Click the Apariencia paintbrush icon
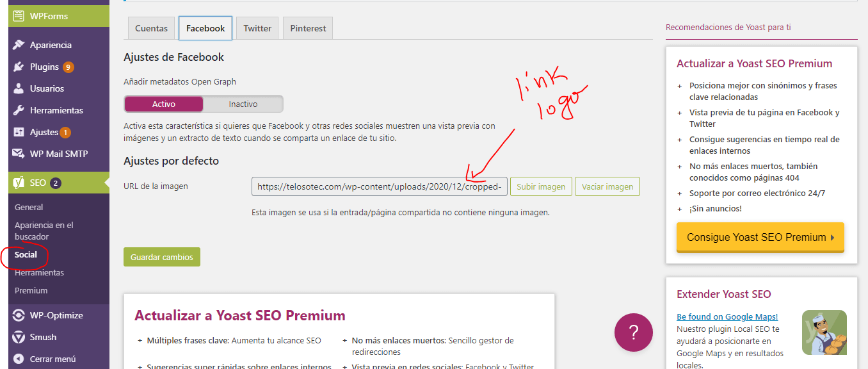 pos(19,45)
